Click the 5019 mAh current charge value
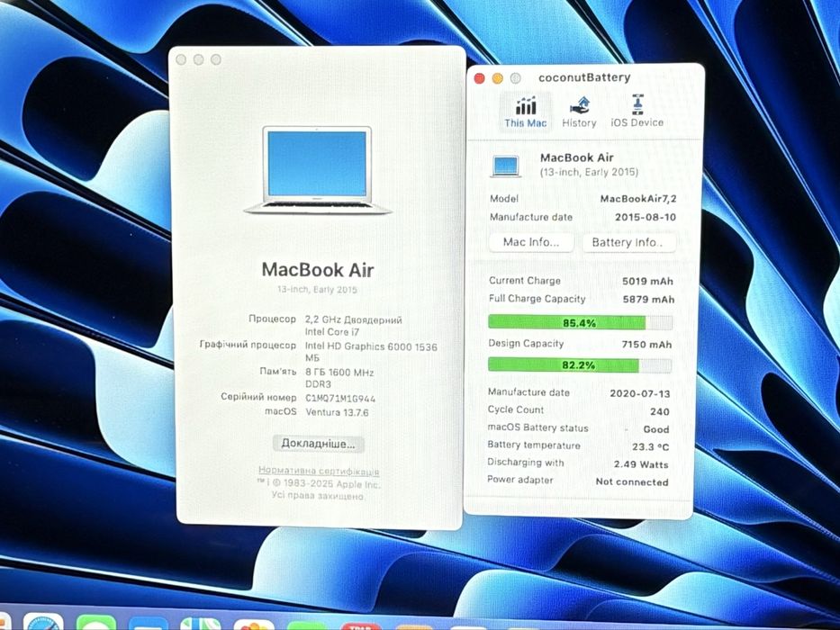This screenshot has height=630, width=840. point(647,281)
